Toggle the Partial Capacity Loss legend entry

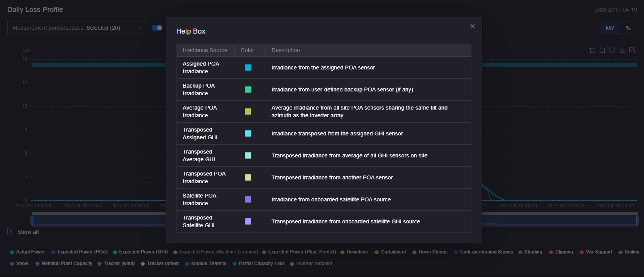click(258, 263)
